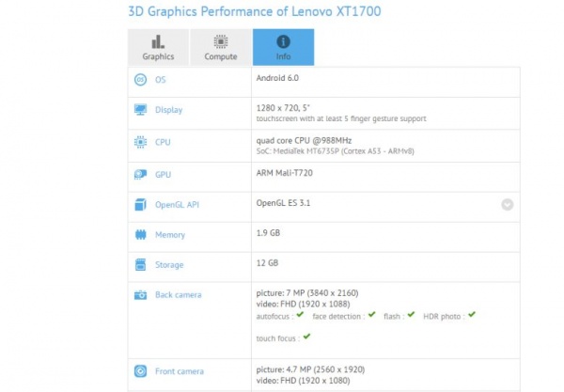Switch to the Graphics tab
564x392 pixels.
[158, 47]
